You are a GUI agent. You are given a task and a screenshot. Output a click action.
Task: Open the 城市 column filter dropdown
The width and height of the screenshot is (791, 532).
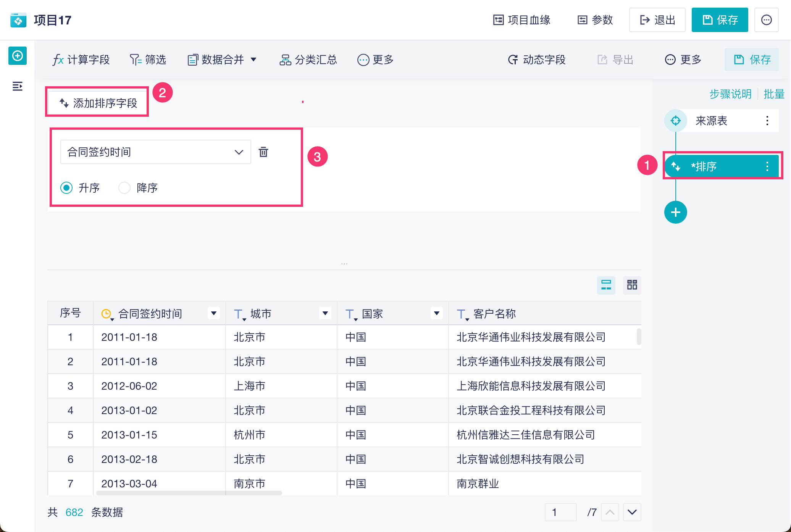click(x=325, y=313)
